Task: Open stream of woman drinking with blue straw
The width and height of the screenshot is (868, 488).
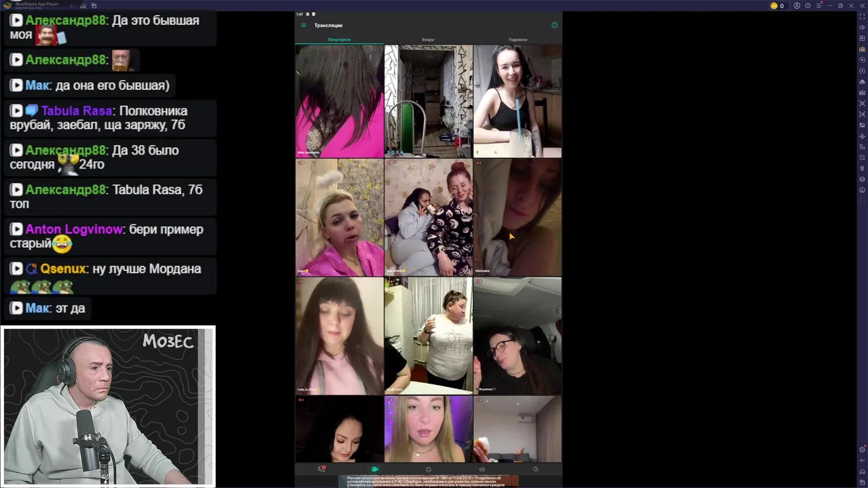Action: (x=517, y=101)
